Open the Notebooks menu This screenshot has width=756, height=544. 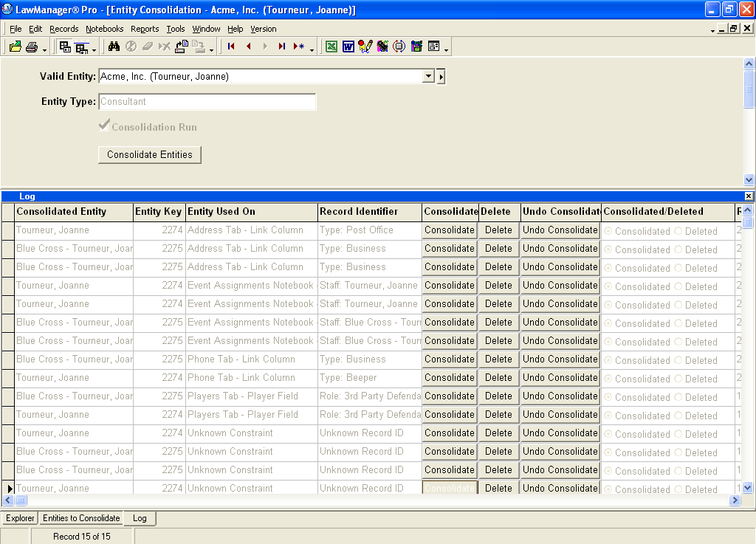[105, 29]
